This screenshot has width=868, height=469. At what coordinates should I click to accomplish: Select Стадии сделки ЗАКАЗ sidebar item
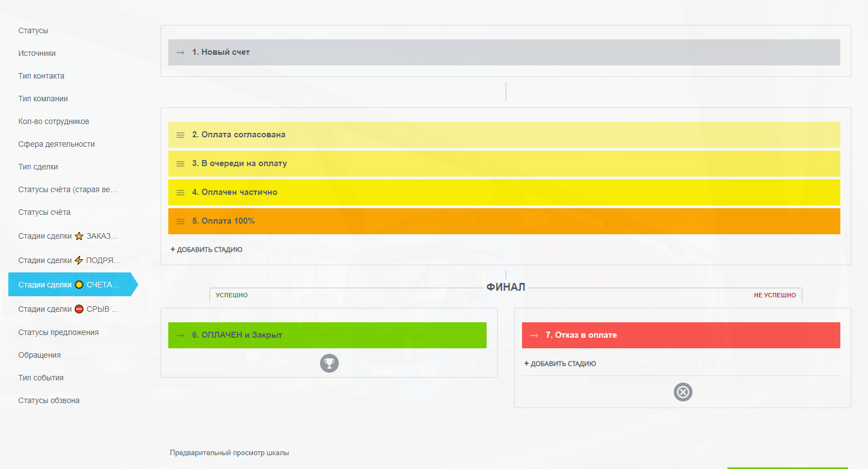(x=68, y=236)
